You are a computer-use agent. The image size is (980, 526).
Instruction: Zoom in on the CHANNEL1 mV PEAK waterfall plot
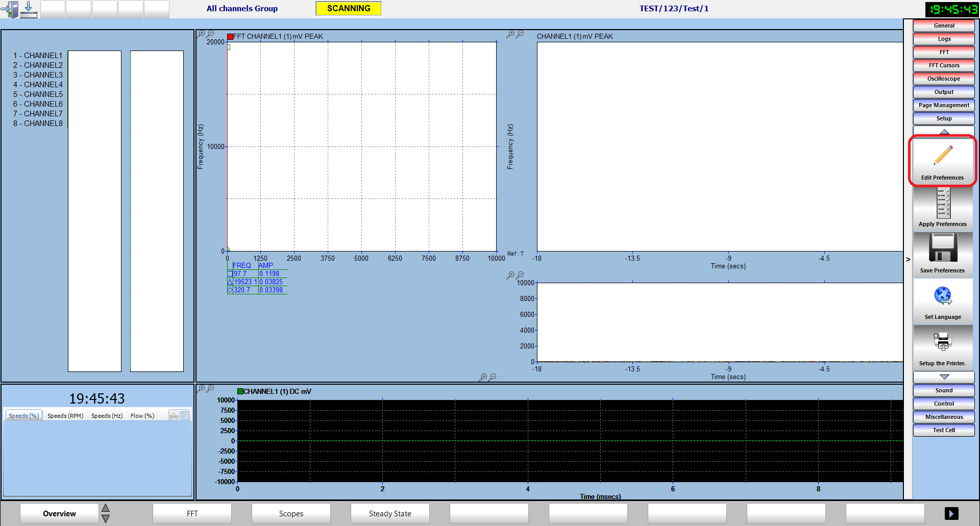point(510,34)
